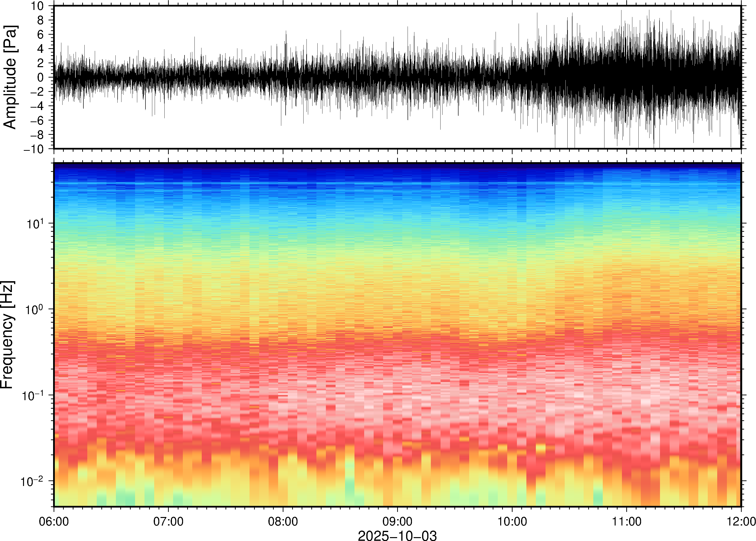756x541 pixels.
Task: Click the 08:00 time axis label
Action: pos(283,521)
